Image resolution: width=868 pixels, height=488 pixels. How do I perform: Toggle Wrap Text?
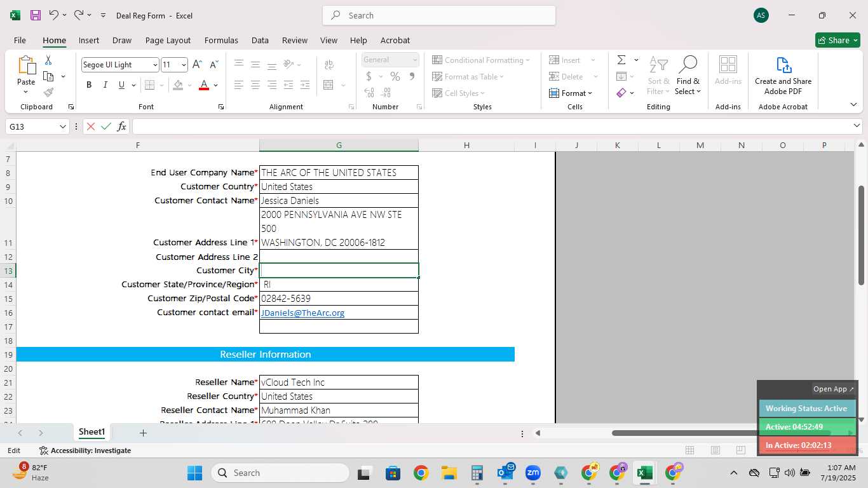(x=329, y=64)
